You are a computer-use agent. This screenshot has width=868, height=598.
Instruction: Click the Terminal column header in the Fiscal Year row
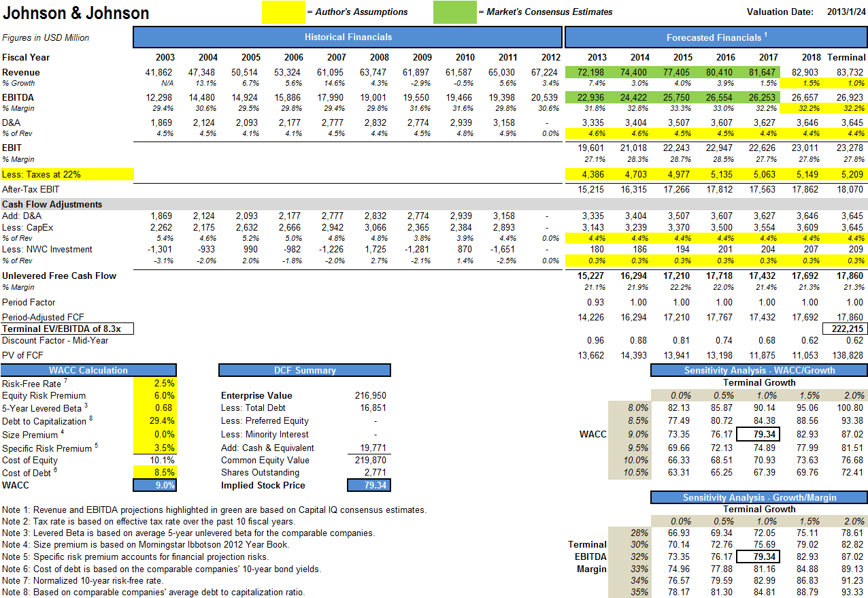click(x=846, y=58)
